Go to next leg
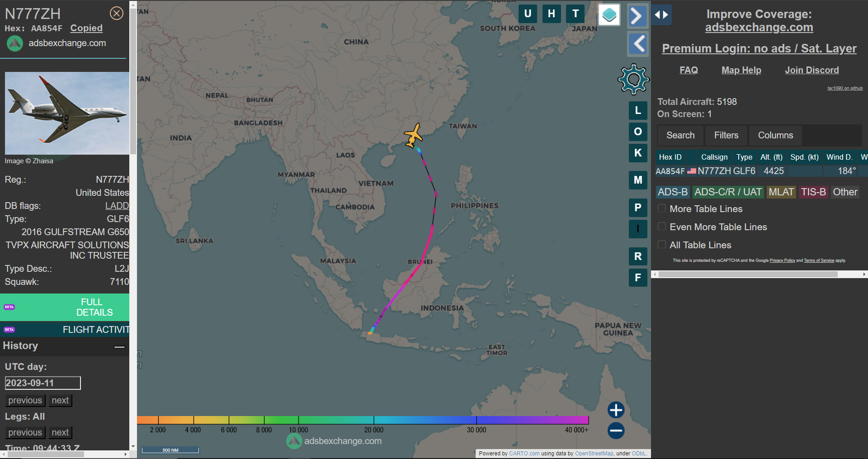Screen dimensions: 868x459 click(60, 432)
